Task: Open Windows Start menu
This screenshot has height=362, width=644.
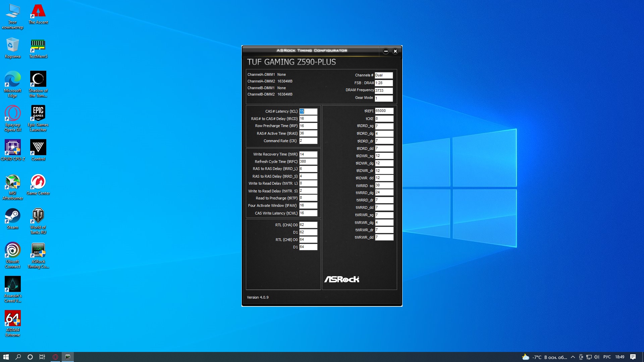Action: [6, 357]
